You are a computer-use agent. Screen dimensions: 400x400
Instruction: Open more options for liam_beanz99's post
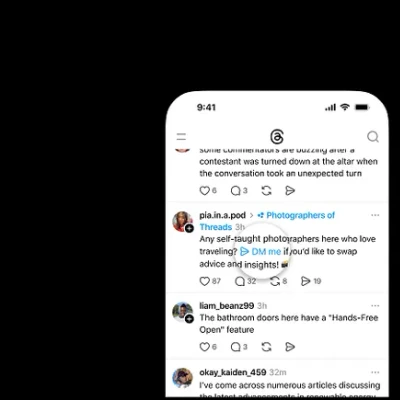coord(375,306)
